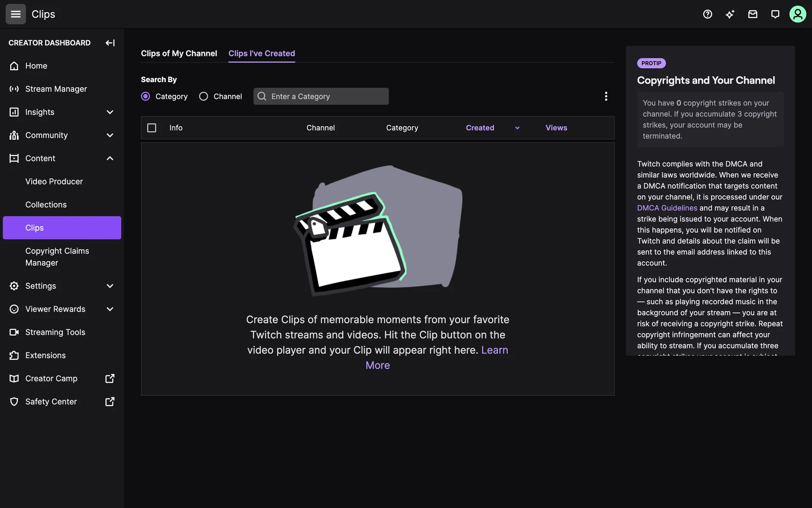
Task: Open the Learn More link
Action: (494, 350)
